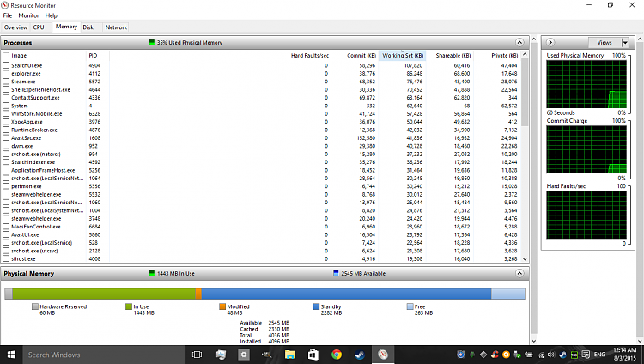Image resolution: width=644 pixels, height=364 pixels.
Task: Check the Steam.exe checkbox
Action: [x=6, y=82]
